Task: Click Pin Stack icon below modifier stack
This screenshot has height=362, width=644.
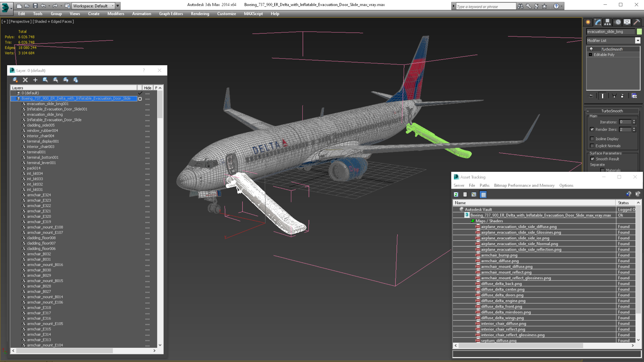Action: pos(591,96)
